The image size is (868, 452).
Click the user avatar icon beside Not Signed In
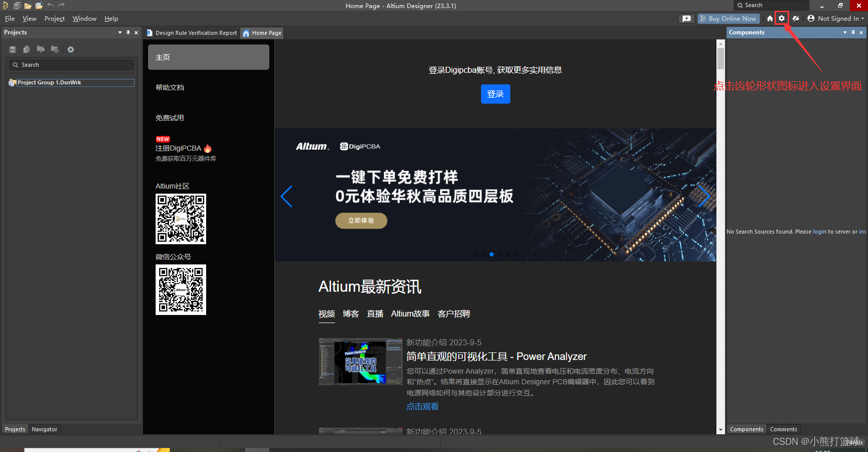coord(811,18)
